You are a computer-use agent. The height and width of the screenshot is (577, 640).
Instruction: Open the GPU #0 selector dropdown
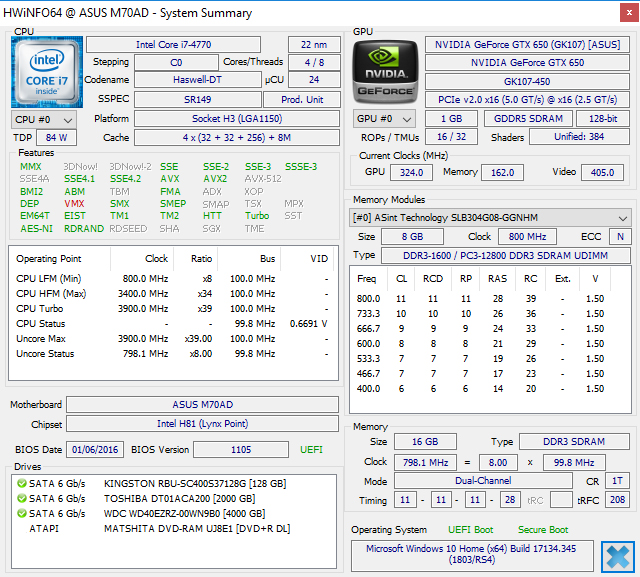tap(384, 119)
